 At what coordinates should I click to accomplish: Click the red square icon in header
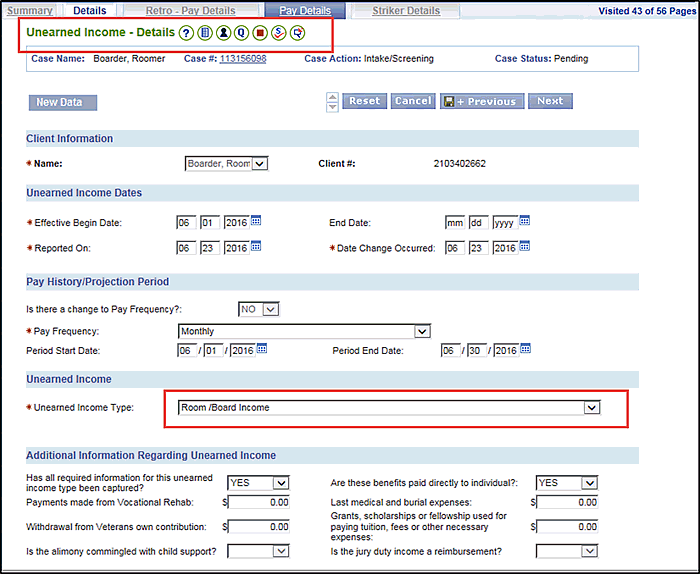(x=260, y=33)
